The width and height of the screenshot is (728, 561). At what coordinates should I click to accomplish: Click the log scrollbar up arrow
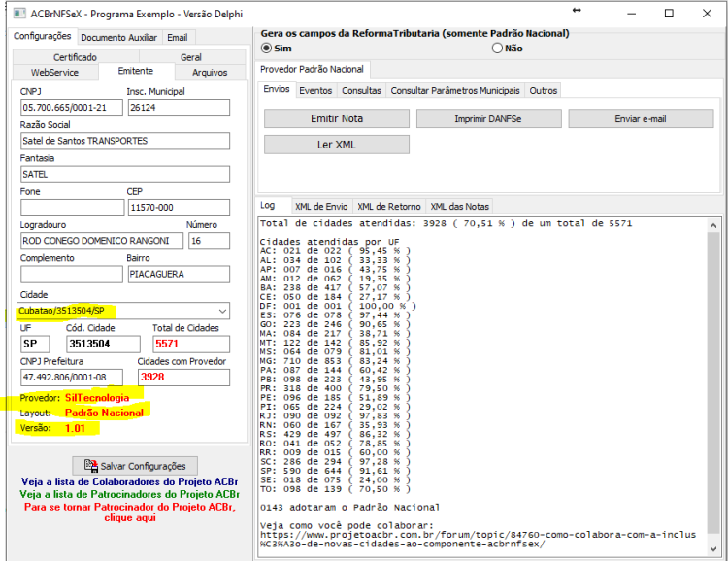713,226
